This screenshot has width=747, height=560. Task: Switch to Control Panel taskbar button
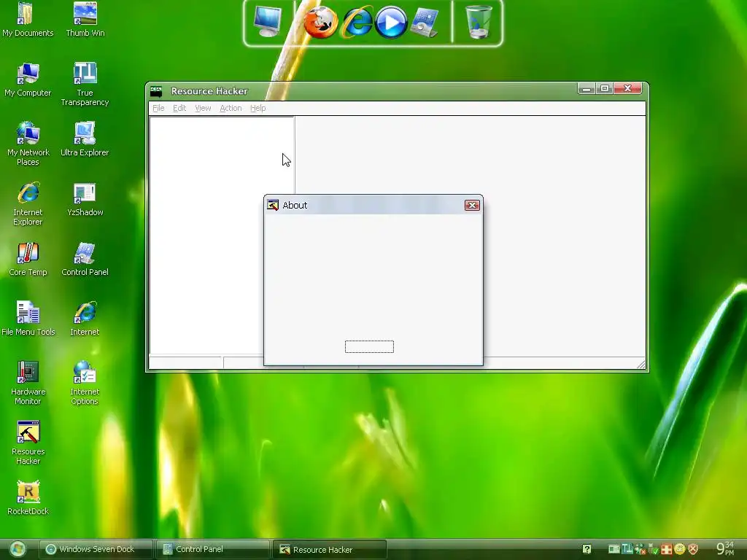212,549
